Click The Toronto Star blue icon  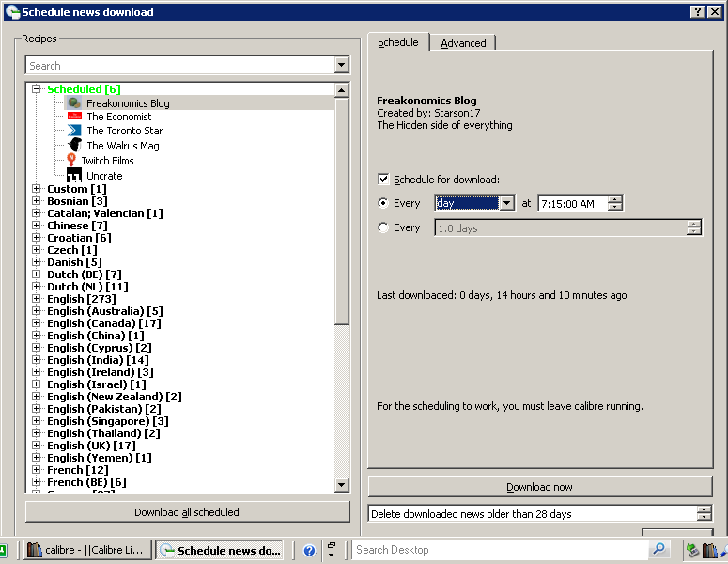click(x=74, y=131)
